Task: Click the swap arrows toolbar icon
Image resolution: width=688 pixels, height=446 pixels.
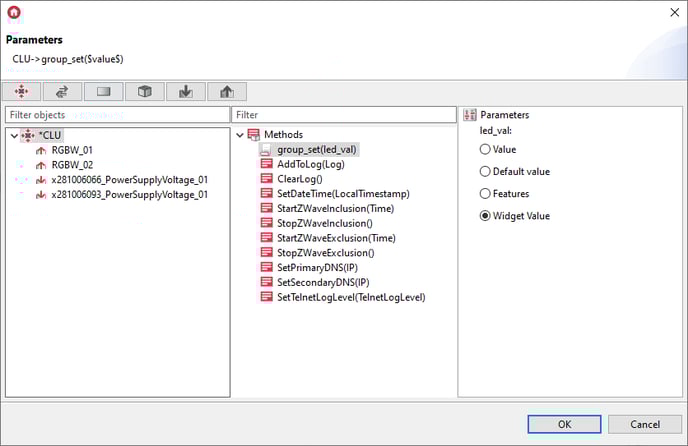Action: (62, 92)
